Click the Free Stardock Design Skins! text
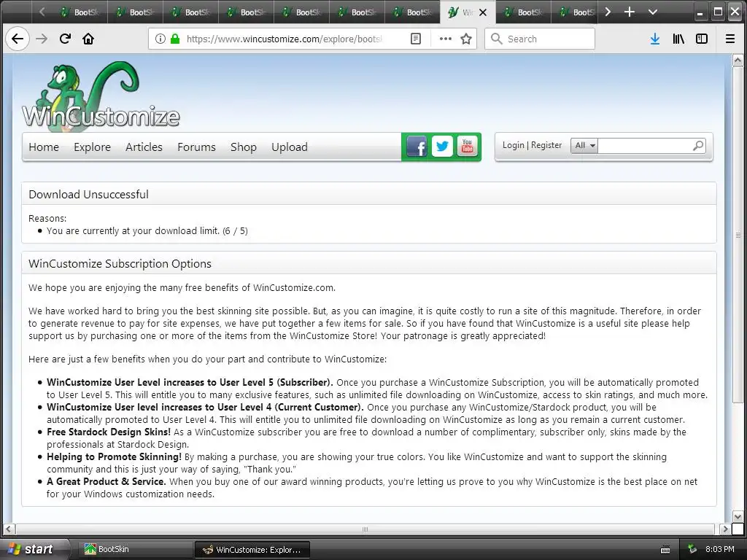 (x=109, y=432)
